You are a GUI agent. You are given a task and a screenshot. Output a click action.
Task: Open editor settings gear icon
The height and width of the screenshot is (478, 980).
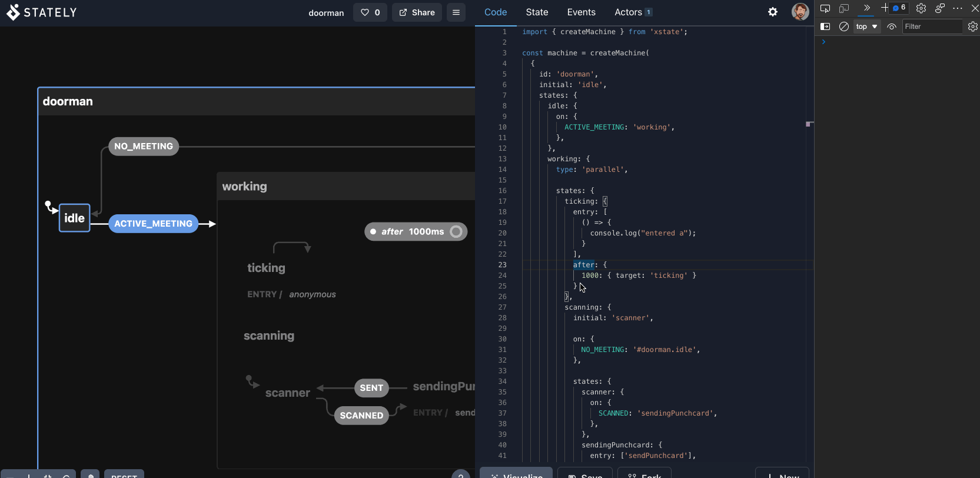[x=773, y=12]
